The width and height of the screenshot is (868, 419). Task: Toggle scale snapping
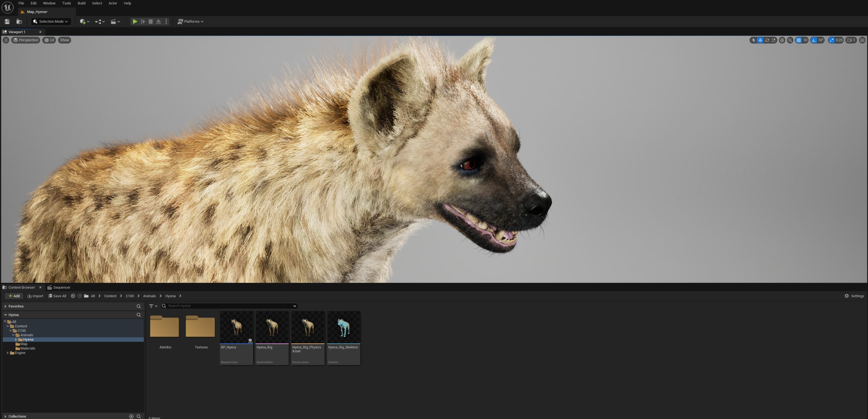(x=831, y=40)
